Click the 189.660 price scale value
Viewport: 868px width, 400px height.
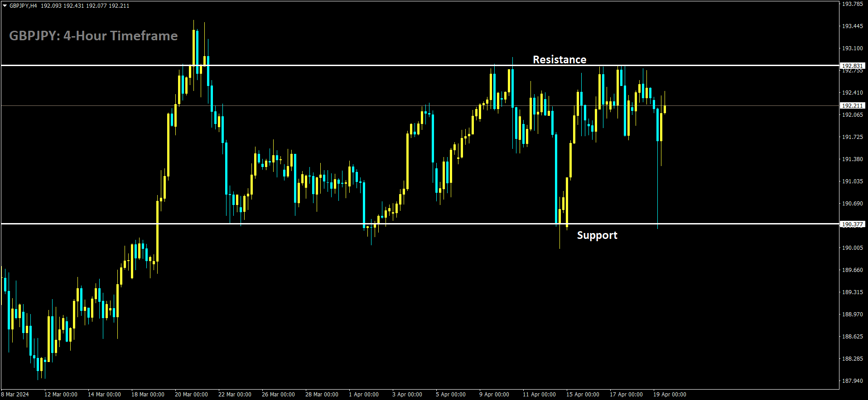pos(852,270)
